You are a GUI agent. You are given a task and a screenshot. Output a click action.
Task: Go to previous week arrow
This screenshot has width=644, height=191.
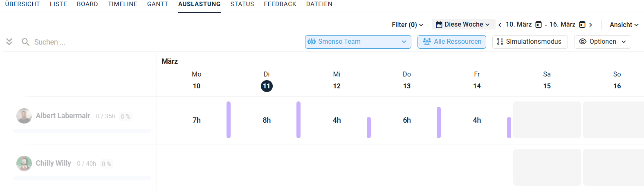click(x=500, y=25)
